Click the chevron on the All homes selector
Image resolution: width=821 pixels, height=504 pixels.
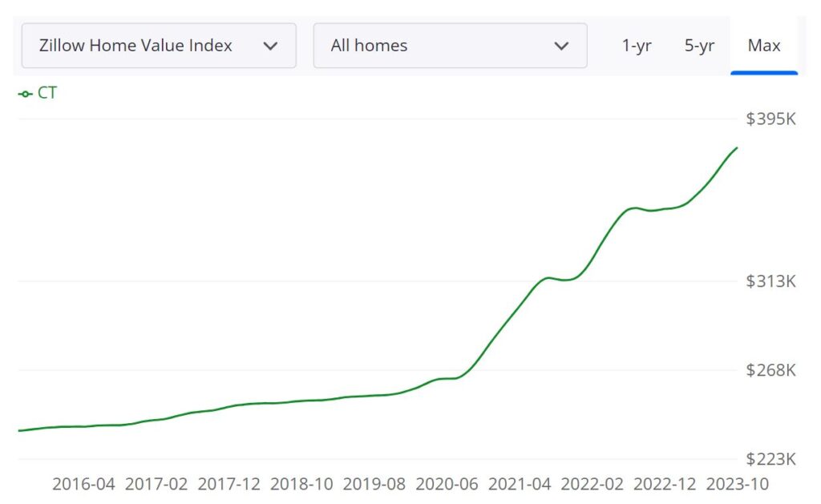[560, 46]
